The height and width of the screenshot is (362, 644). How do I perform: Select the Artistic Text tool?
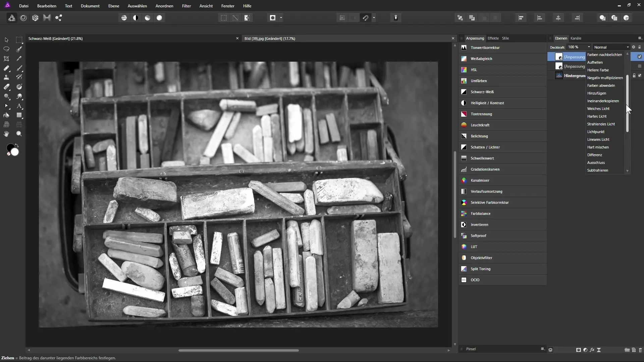click(x=19, y=106)
